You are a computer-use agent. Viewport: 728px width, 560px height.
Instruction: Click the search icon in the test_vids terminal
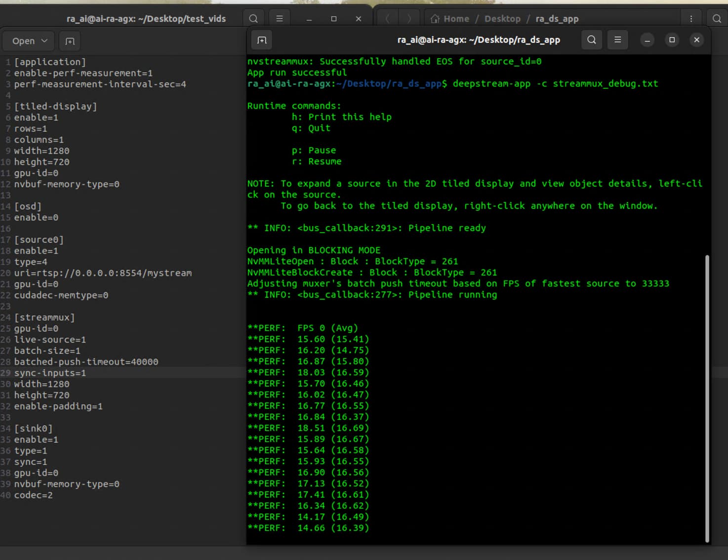tap(253, 19)
